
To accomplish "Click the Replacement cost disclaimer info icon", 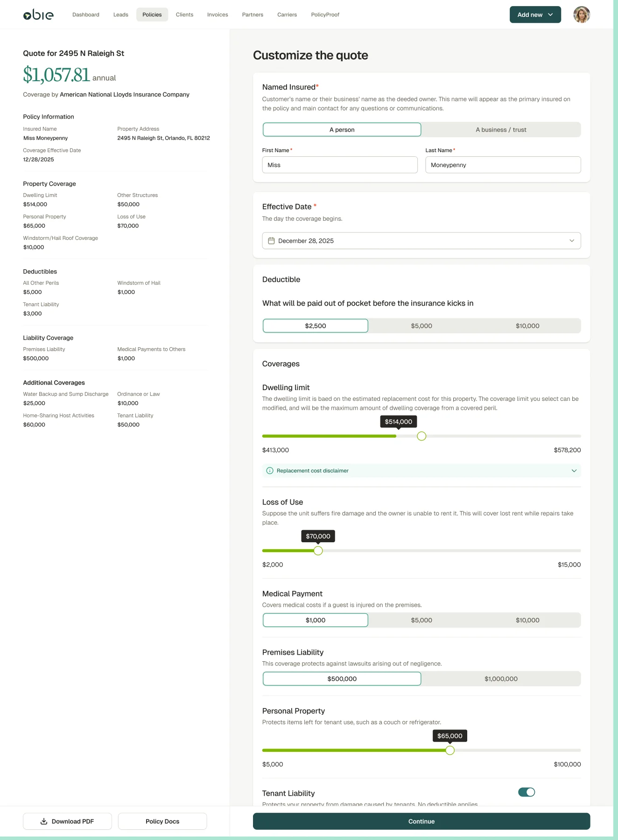I will click(270, 470).
